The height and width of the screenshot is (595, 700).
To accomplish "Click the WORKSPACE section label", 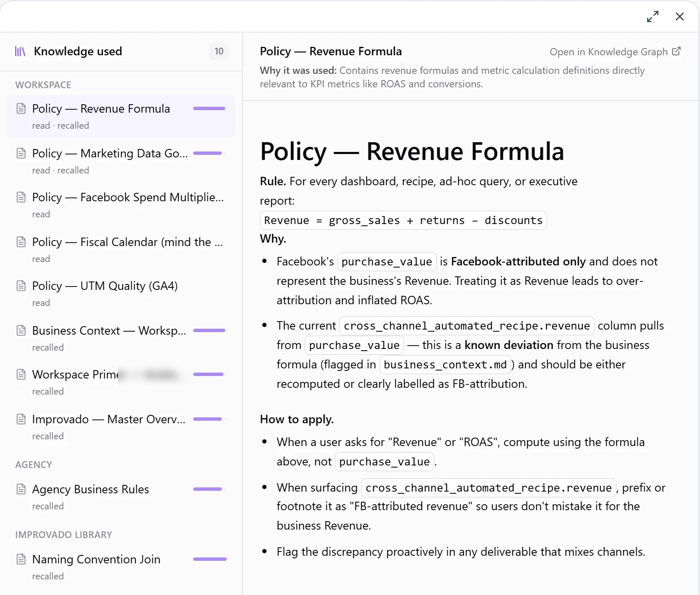I will [x=43, y=85].
